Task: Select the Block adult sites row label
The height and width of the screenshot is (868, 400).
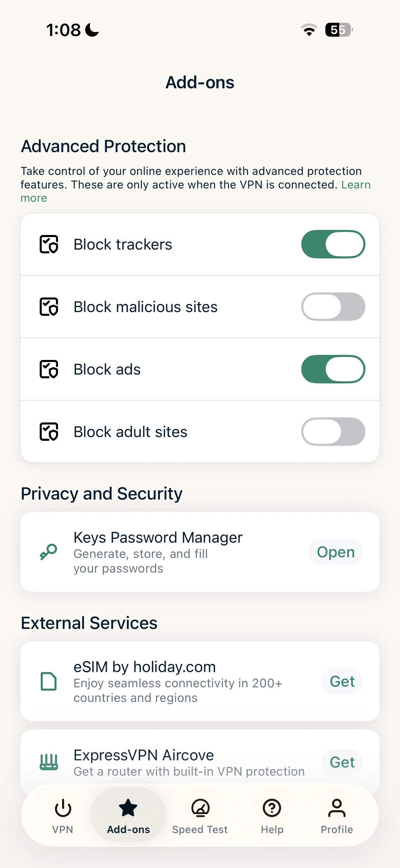Action: [x=130, y=432]
